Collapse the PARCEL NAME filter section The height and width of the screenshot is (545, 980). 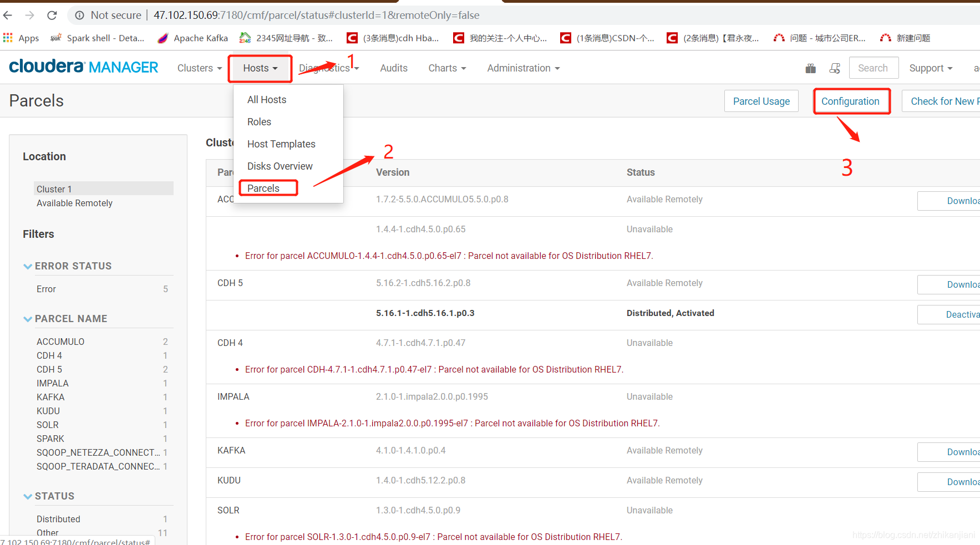tap(28, 319)
